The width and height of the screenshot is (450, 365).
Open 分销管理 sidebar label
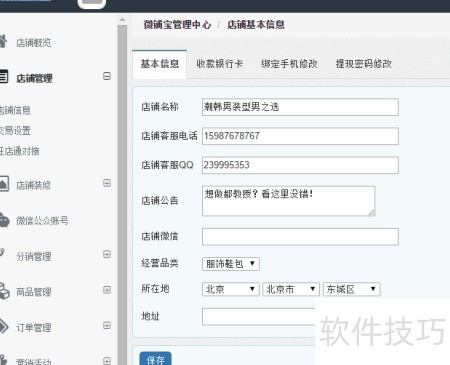(x=34, y=256)
